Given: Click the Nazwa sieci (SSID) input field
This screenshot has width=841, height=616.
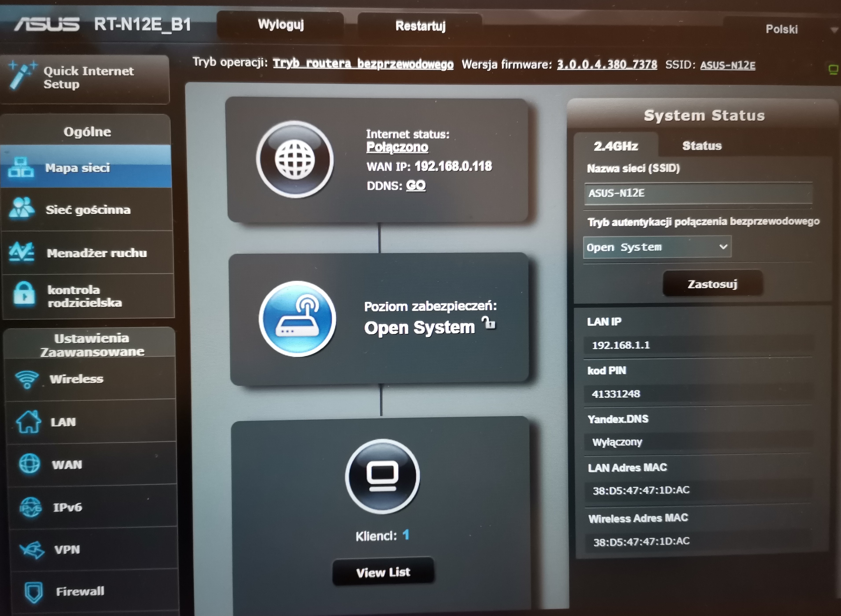Looking at the screenshot, I should [x=698, y=193].
